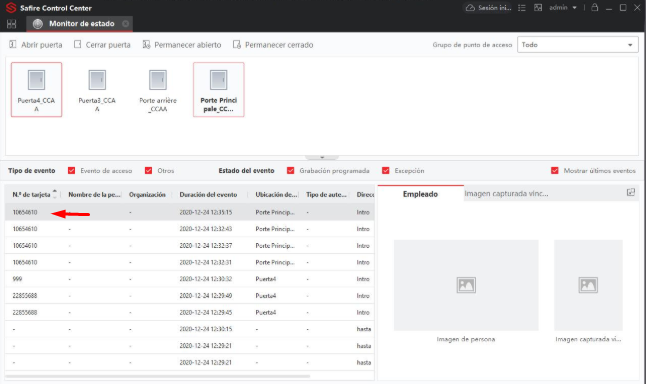The height and width of the screenshot is (384, 646).
Task: Toggle Evento de acceso checkbox
Action: click(72, 171)
